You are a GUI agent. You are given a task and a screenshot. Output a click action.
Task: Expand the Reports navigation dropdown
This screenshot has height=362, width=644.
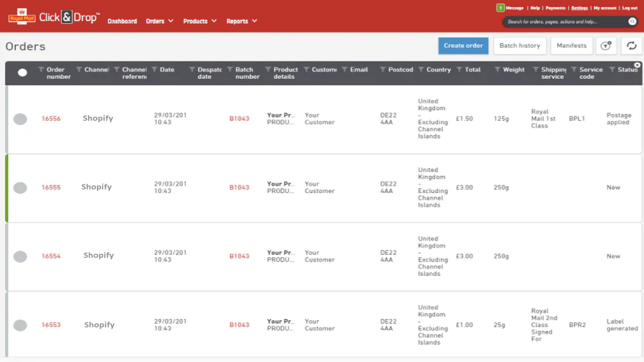242,21
